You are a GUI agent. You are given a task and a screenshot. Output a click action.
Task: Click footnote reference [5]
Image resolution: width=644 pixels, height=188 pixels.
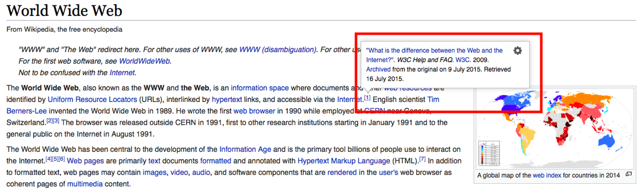coord(55,159)
